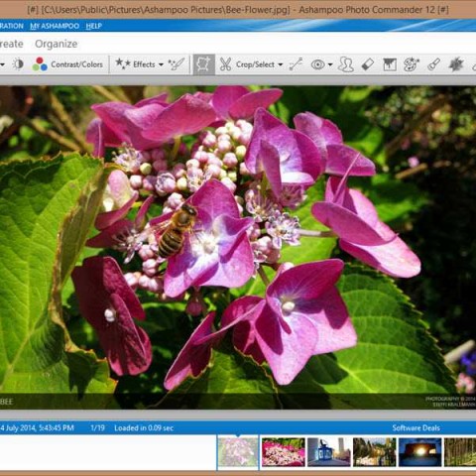Viewport: 476px width, 476px height.
Task: Open the dropdown beside the eye icon
Action: pyautogui.click(x=330, y=64)
